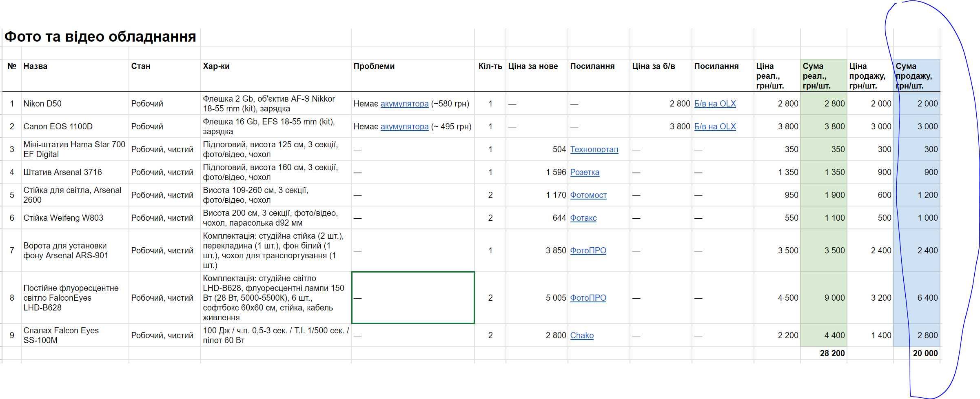Open Б/в на OLX link for Nikon D50
This screenshot has width=980, height=399.
(715, 104)
